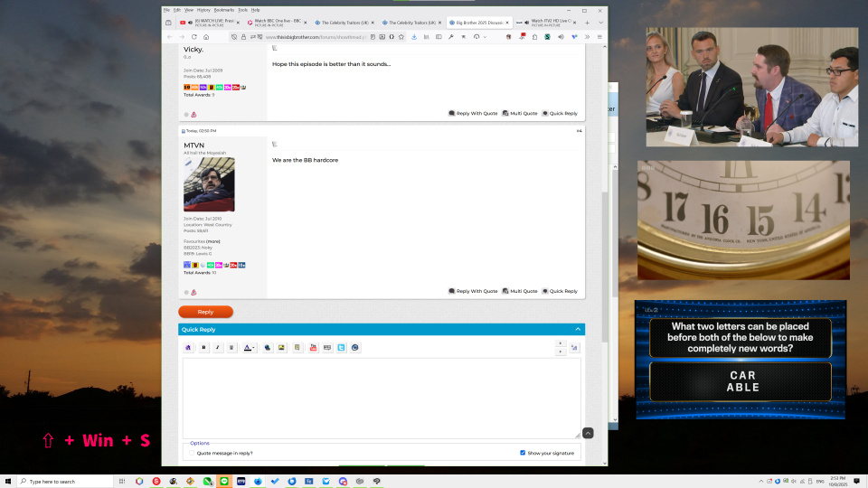Click Reply With Quote on MTVN's post

click(x=473, y=291)
